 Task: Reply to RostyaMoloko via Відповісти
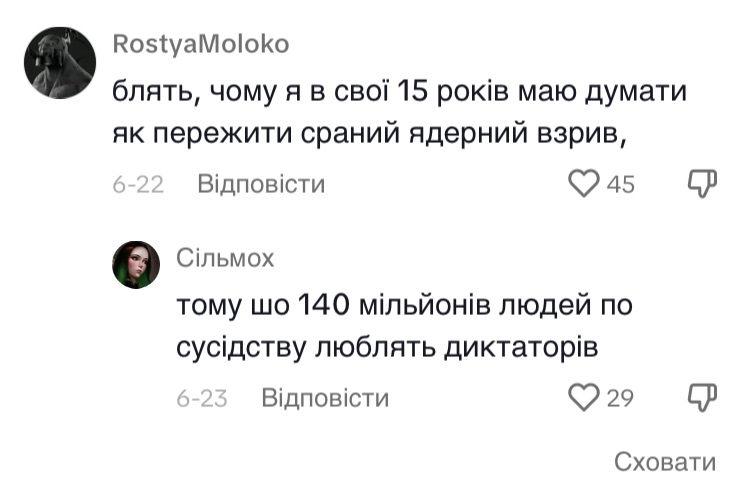click(x=261, y=184)
